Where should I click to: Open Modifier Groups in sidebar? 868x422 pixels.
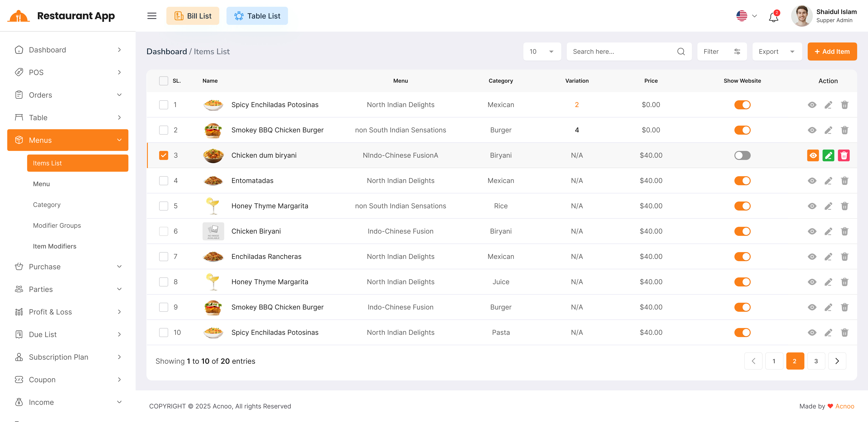point(57,225)
